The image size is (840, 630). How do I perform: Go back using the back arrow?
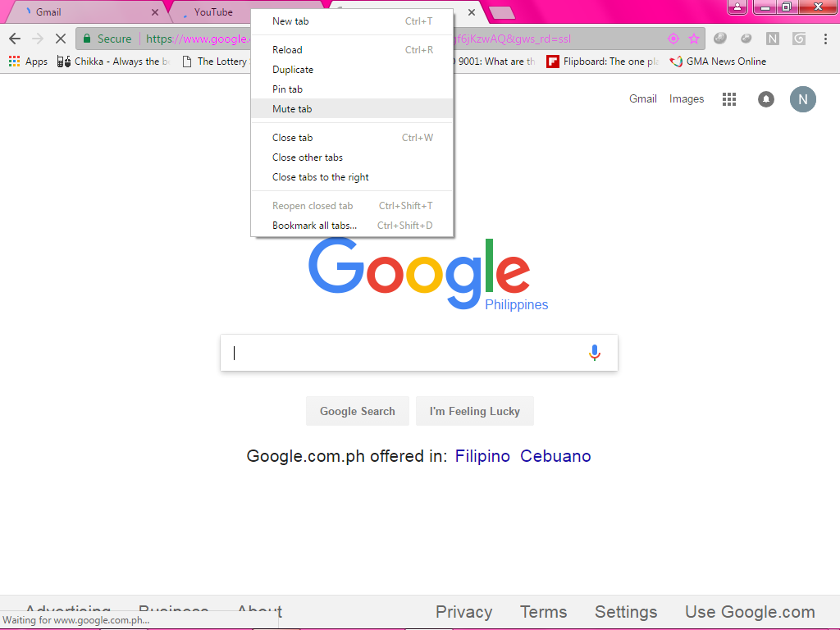tap(15, 39)
